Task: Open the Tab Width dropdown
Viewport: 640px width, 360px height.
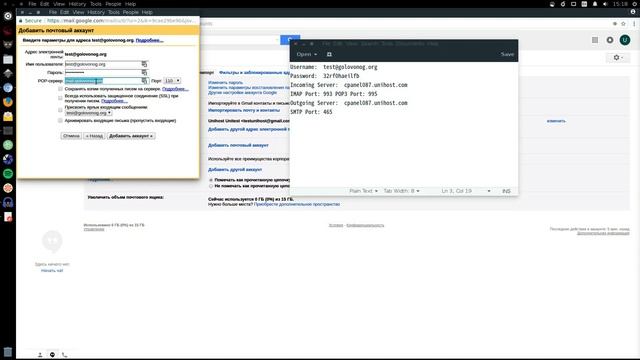Action: pos(401,191)
